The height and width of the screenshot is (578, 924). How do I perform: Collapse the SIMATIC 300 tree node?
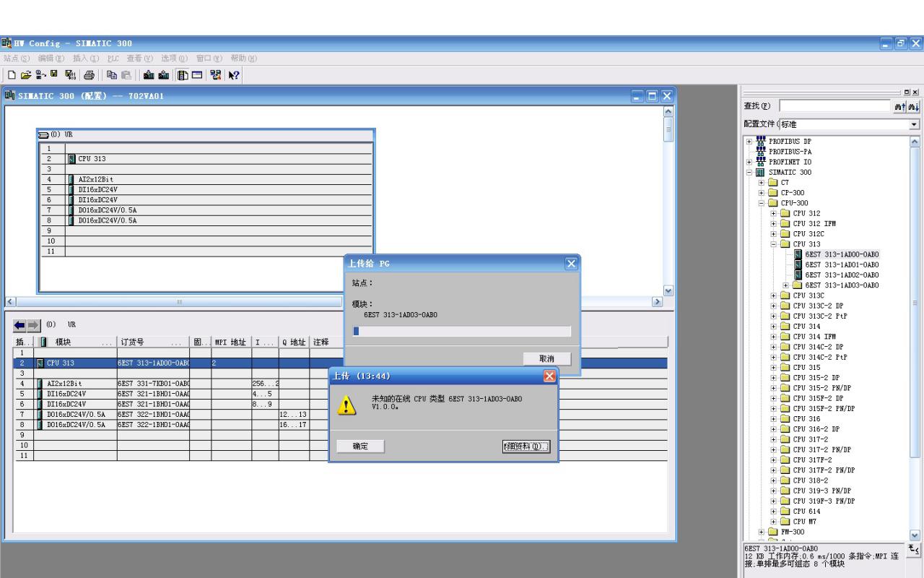(751, 173)
